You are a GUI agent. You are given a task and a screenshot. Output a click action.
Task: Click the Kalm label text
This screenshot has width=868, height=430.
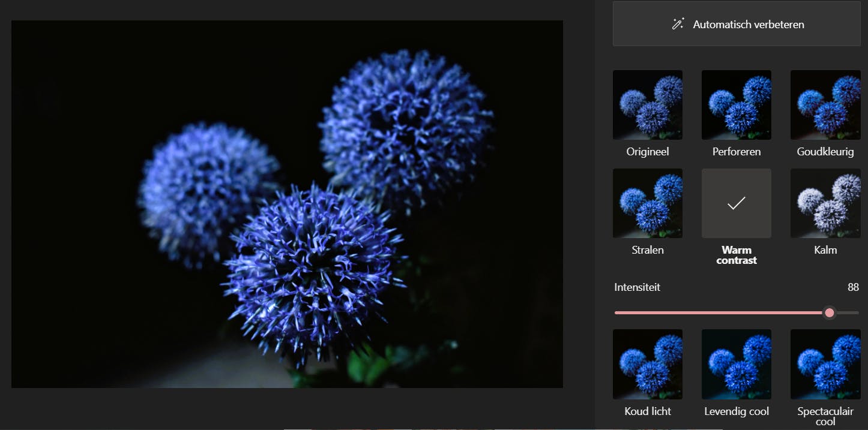click(825, 250)
